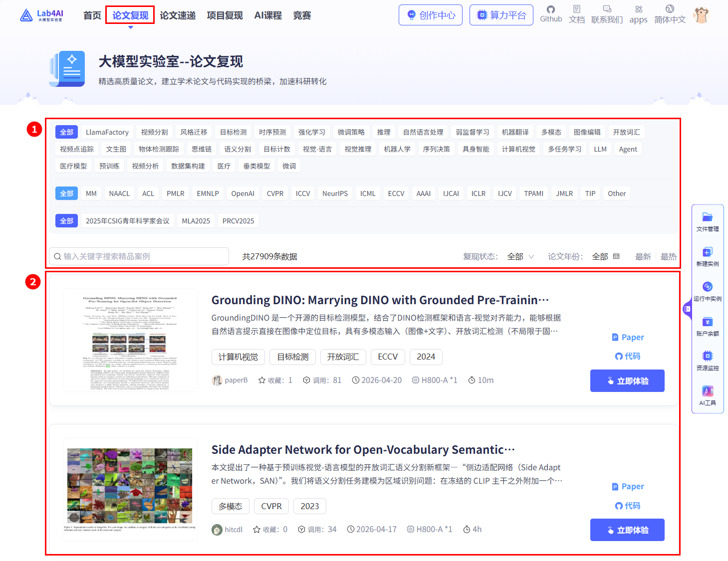728x561 pixels.
Task: Open 资源监控 in the side panel
Action: pos(708,361)
